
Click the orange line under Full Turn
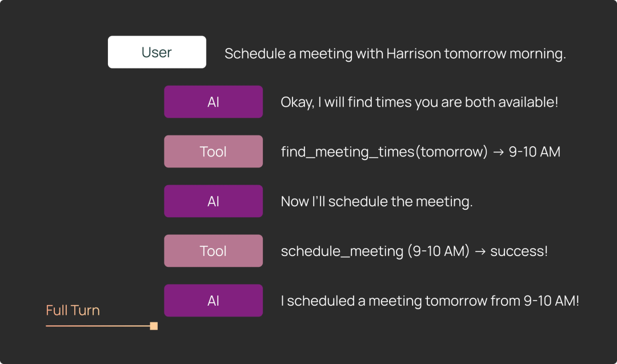pyautogui.click(x=98, y=326)
